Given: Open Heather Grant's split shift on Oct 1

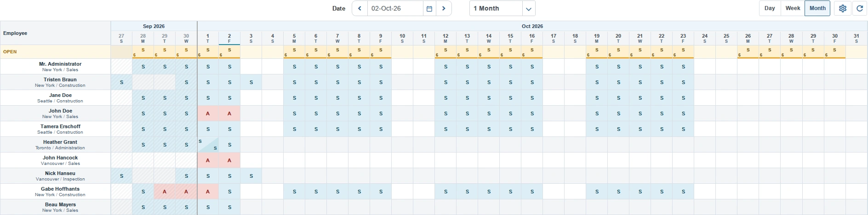Looking at the screenshot, I should 208,145.
